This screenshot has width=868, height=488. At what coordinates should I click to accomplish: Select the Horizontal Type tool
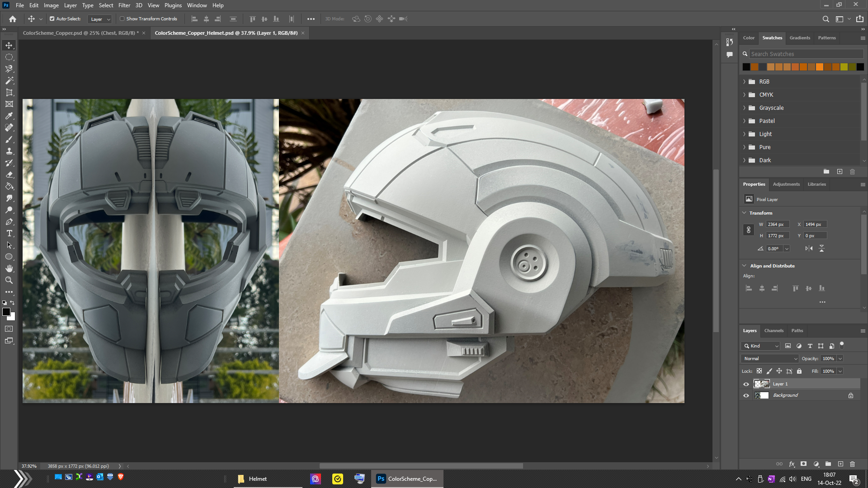coord(9,234)
